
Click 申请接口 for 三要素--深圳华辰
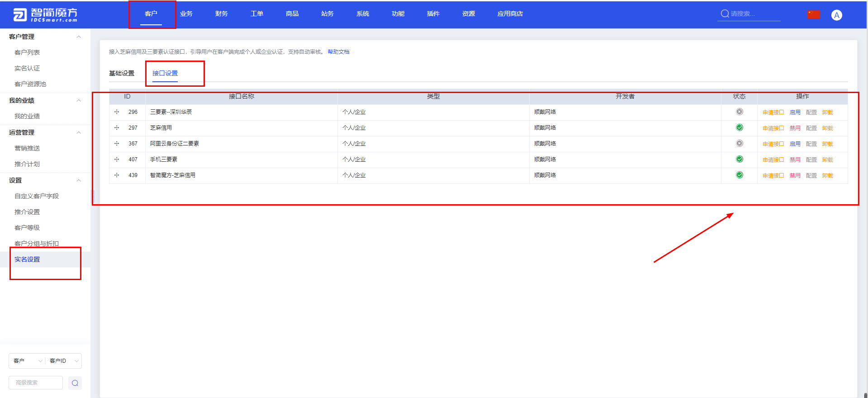pos(773,112)
